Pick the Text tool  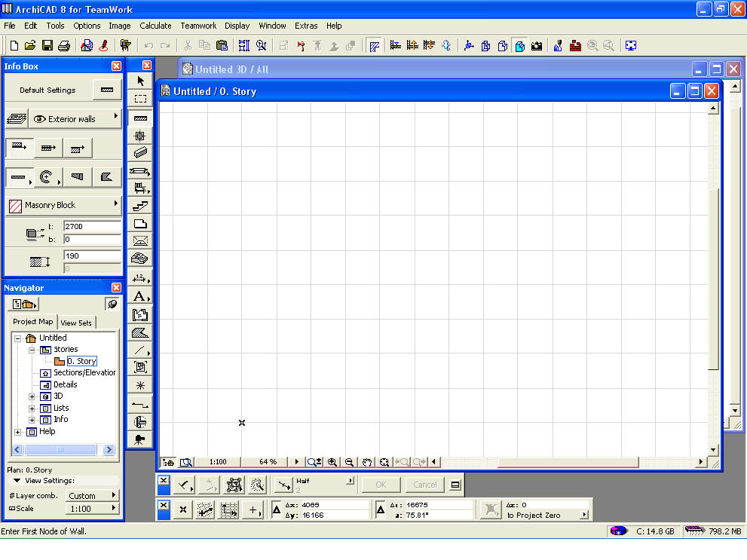pos(140,297)
